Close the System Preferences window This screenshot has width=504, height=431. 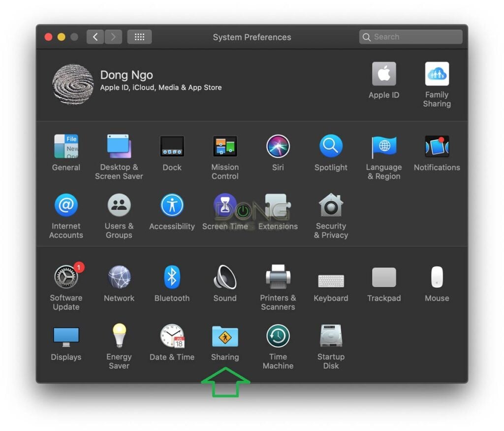[x=49, y=37]
